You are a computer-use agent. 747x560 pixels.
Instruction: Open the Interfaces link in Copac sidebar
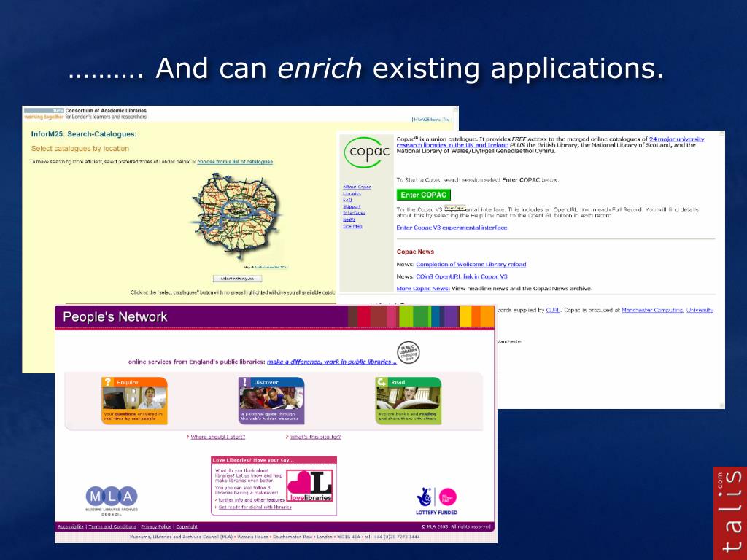pos(354,213)
